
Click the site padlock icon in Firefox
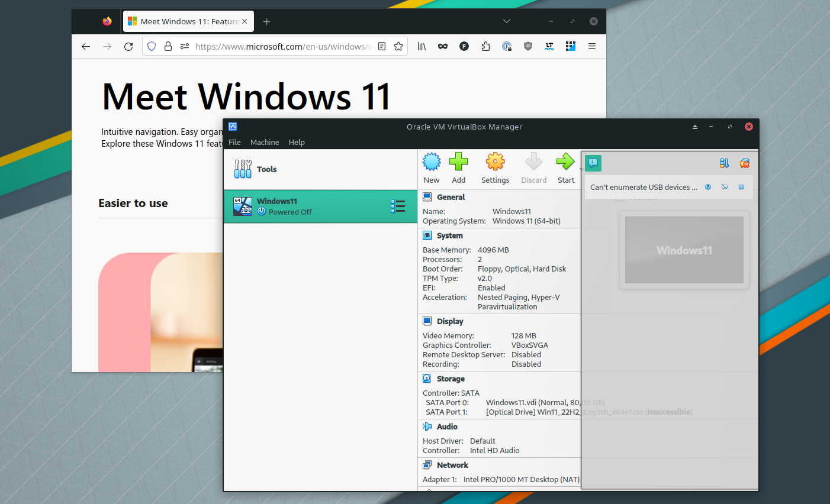[x=168, y=46]
